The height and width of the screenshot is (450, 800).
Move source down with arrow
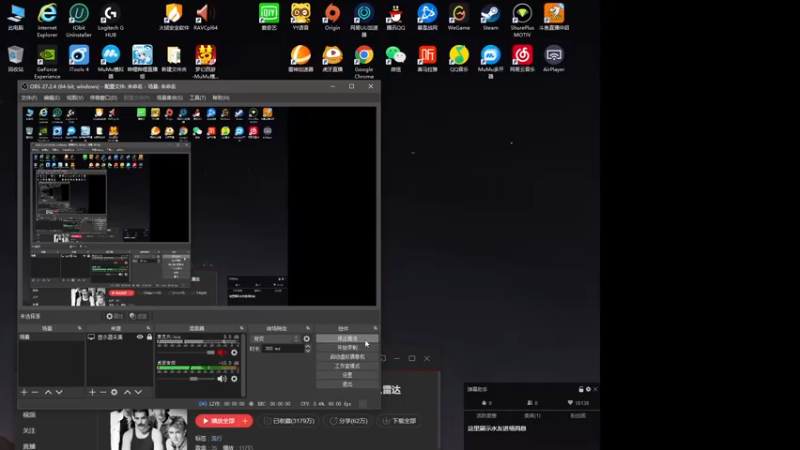[138, 392]
